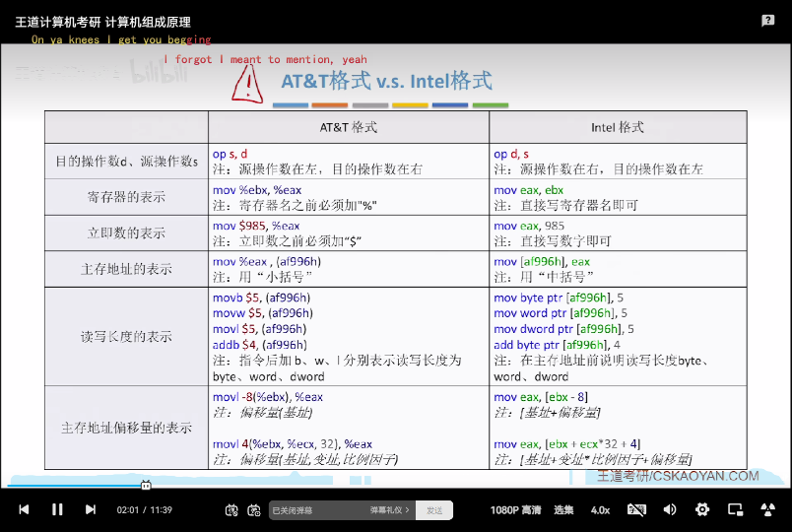Skip to the next video
792x532 pixels.
point(91,509)
